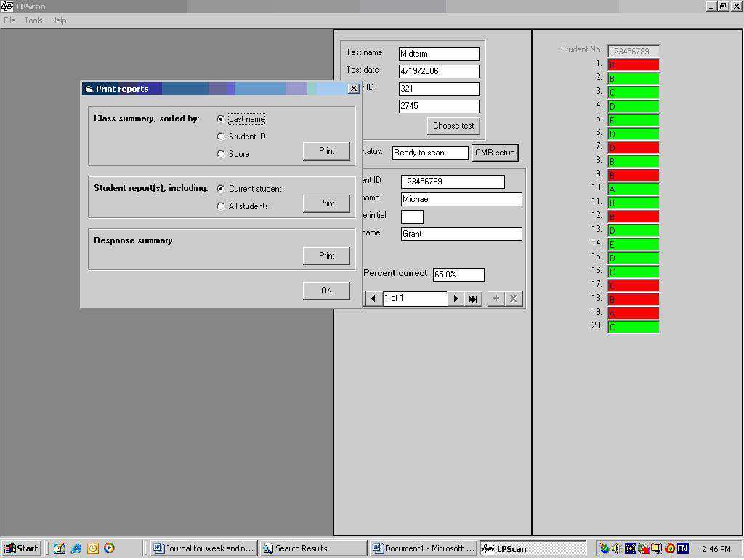The height and width of the screenshot is (560, 744).
Task: Select the red answer box for question 19
Action: pos(634,314)
